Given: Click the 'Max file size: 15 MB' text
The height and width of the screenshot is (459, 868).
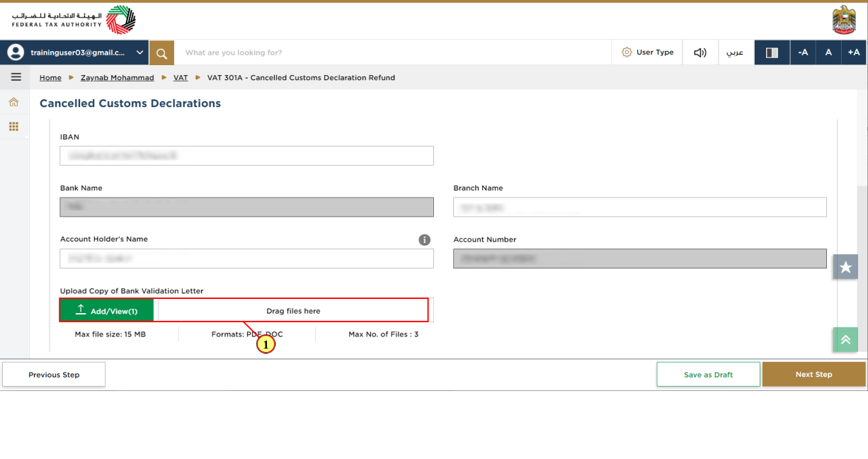Looking at the screenshot, I should click(x=110, y=334).
